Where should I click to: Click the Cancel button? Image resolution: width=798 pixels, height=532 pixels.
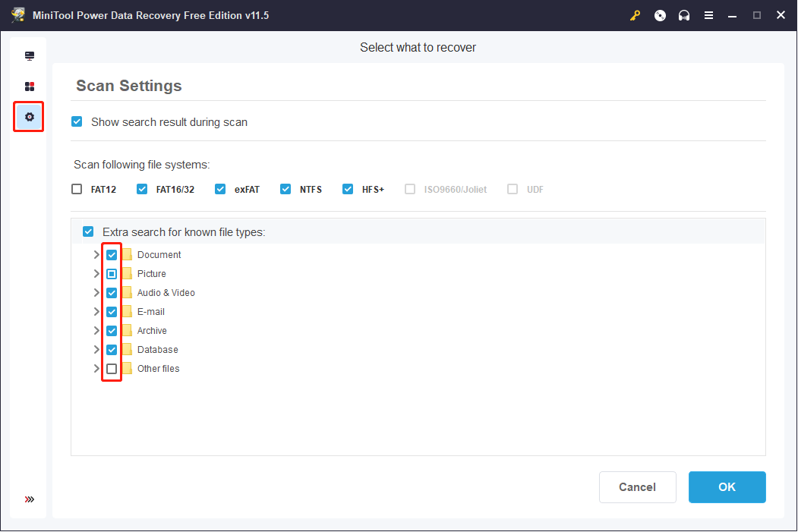click(637, 487)
